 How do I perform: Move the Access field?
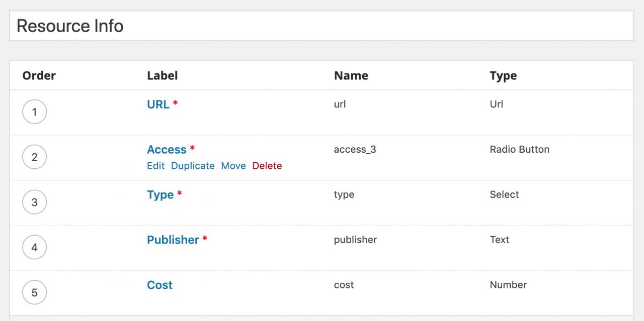point(233,165)
